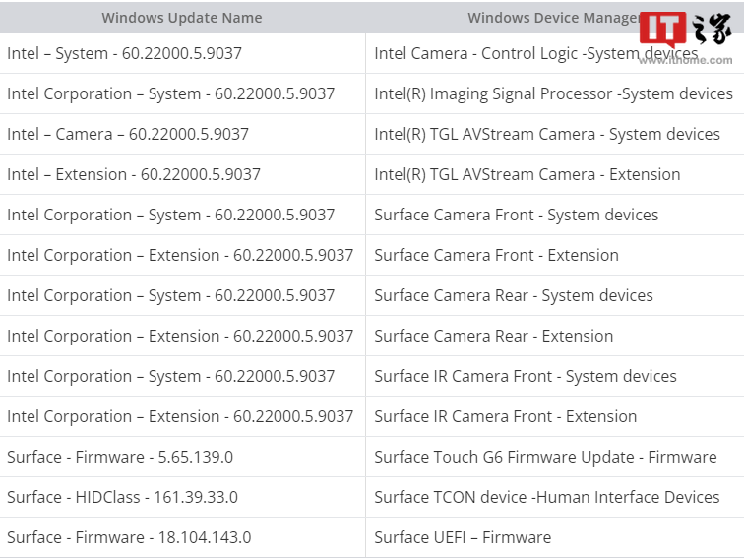
Task: Click Intel(R) TGL AVStream Camera - System devices
Action: 547,134
